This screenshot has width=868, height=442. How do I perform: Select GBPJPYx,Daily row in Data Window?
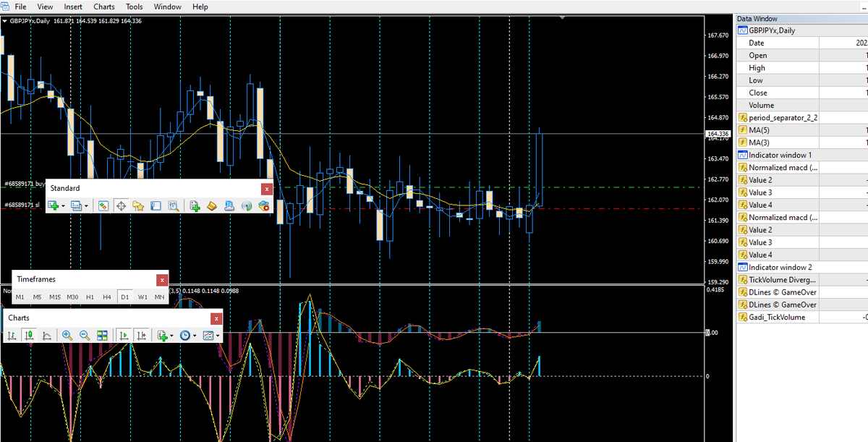801,30
